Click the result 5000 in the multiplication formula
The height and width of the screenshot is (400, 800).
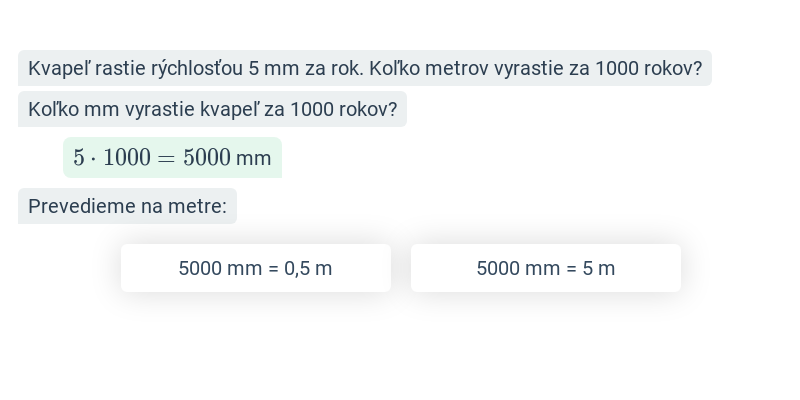(207, 158)
